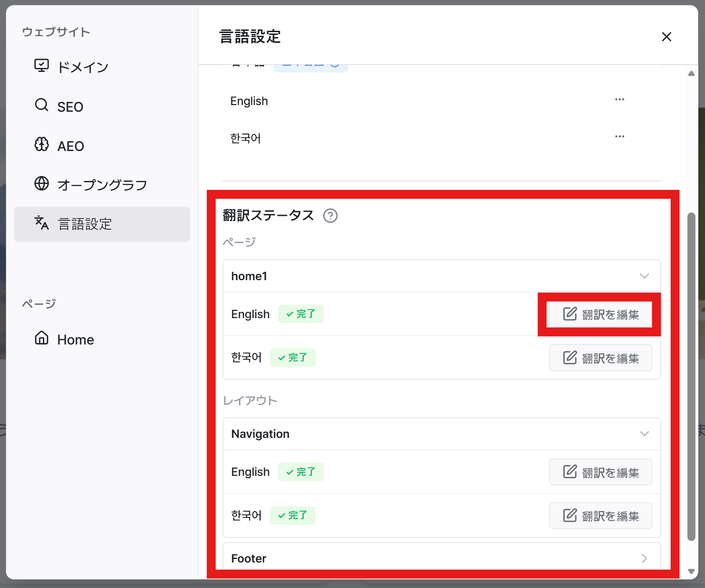Select the 言語設定 sidebar item
Viewport: 705px width, 588px height.
[x=102, y=224]
